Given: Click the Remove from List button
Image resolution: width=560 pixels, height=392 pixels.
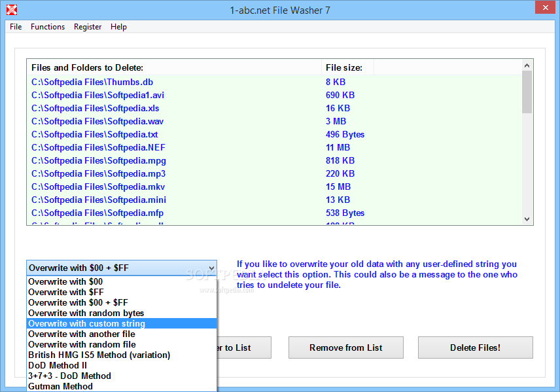Looking at the screenshot, I should [x=345, y=347].
